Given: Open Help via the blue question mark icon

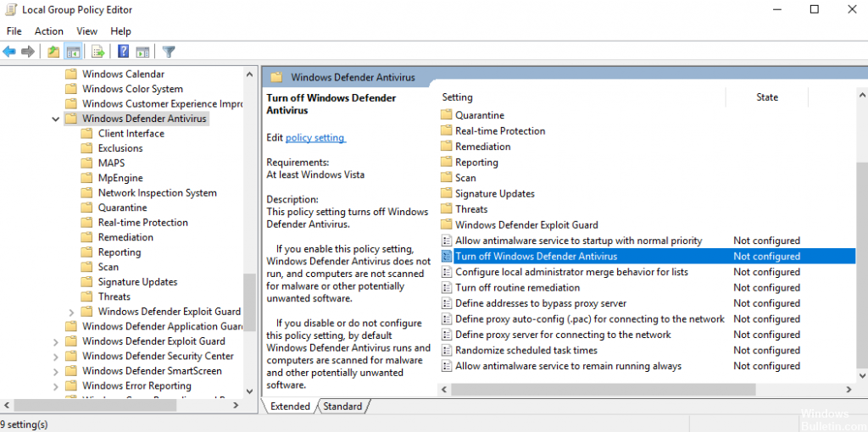Looking at the screenshot, I should pos(124,52).
